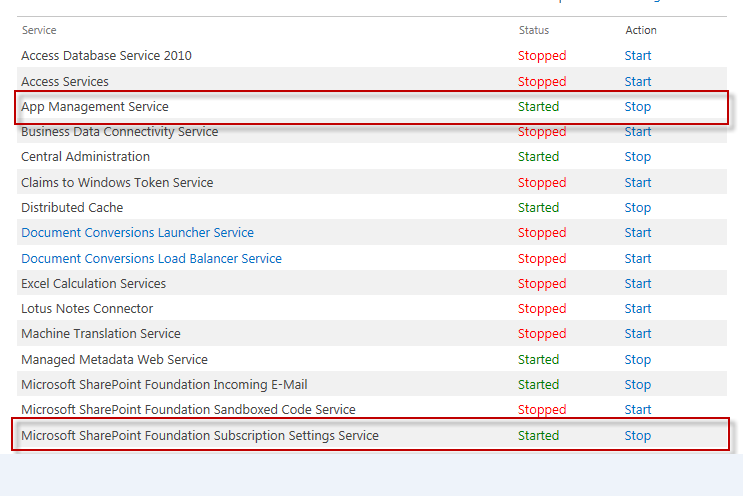Click Started status of Distributed Cache
Image resolution: width=743 pixels, height=496 pixels.
(538, 207)
